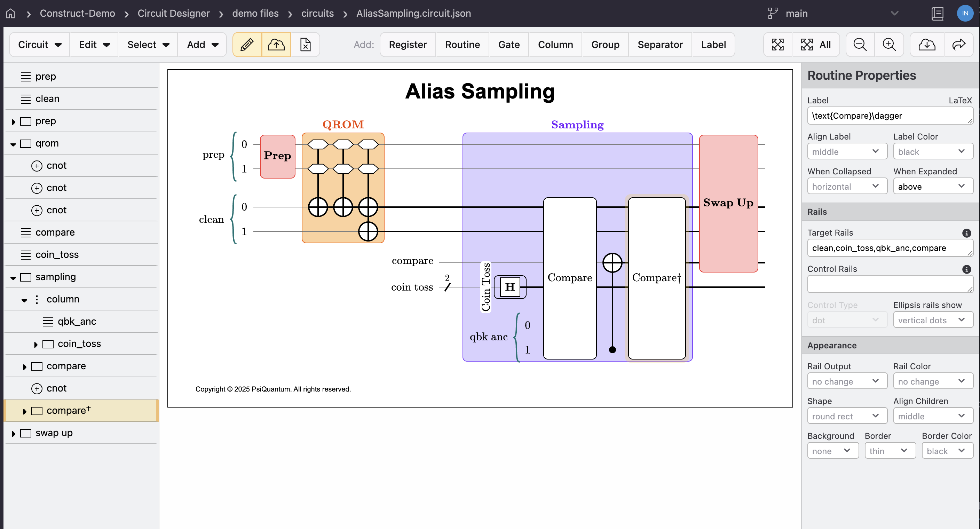980x529 pixels.
Task: Open the Label Color dropdown
Action: coord(933,151)
